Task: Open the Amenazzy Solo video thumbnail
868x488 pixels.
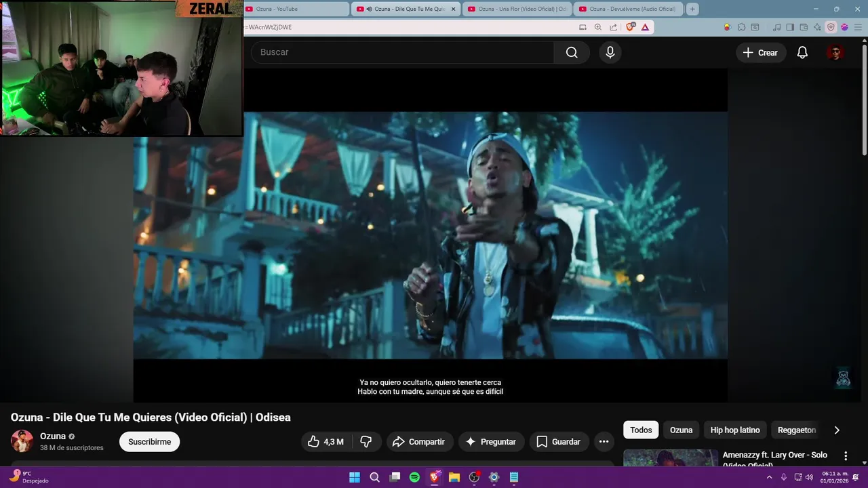Action: pos(671,457)
